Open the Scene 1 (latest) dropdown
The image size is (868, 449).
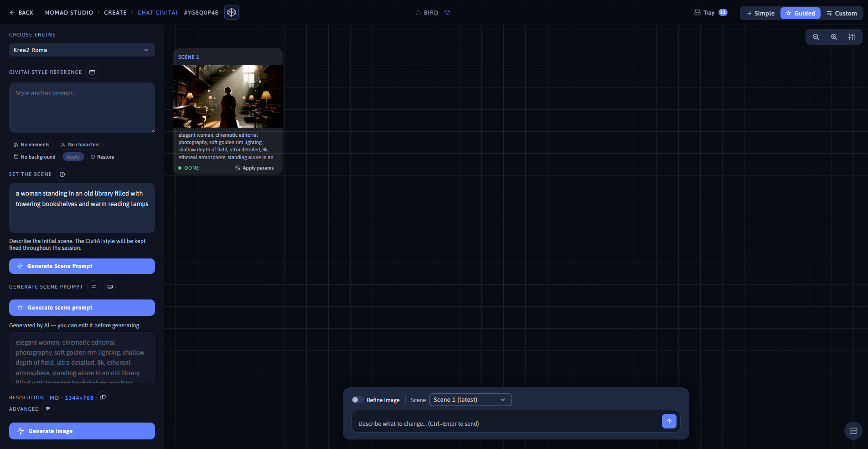pyautogui.click(x=470, y=400)
